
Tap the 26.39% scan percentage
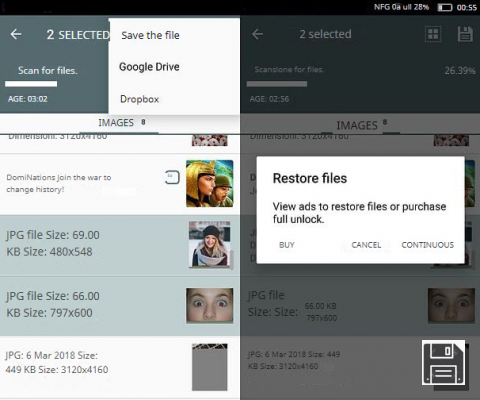click(x=460, y=71)
